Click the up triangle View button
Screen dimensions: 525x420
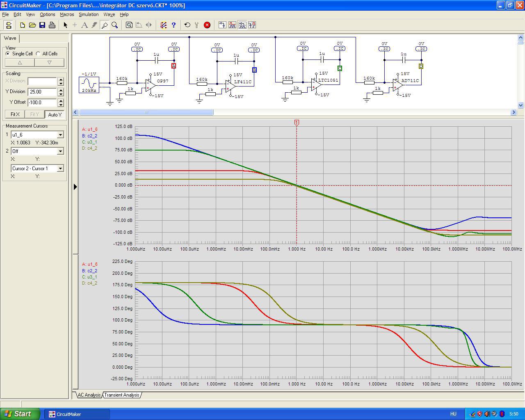[20, 63]
